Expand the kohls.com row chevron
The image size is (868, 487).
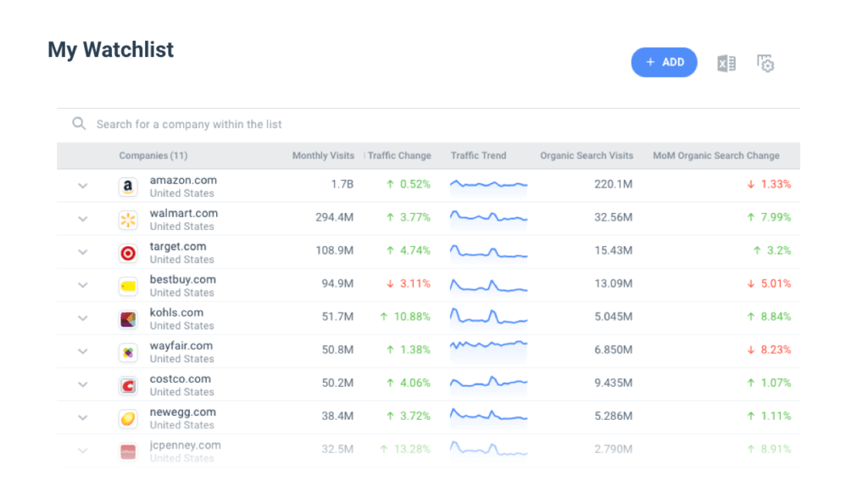(82, 318)
